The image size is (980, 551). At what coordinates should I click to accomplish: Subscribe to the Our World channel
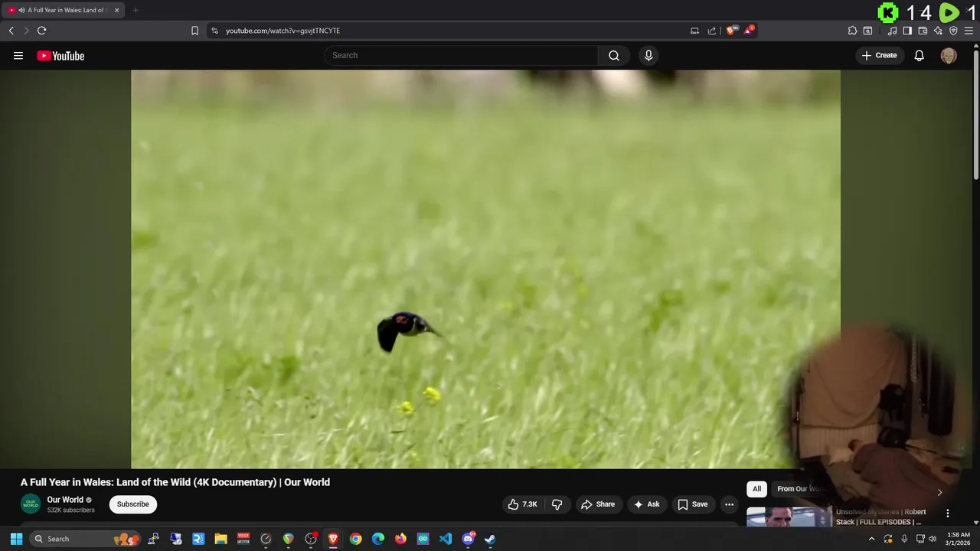click(132, 504)
